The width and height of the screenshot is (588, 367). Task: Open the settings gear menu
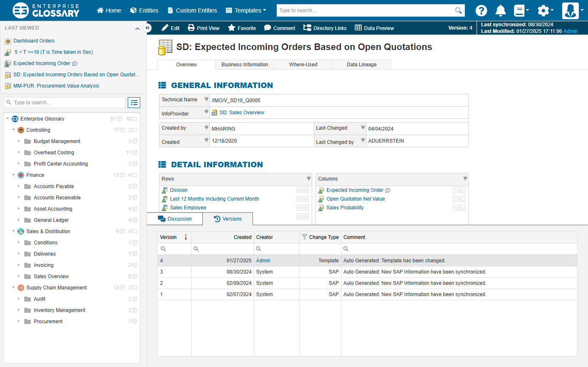point(544,10)
